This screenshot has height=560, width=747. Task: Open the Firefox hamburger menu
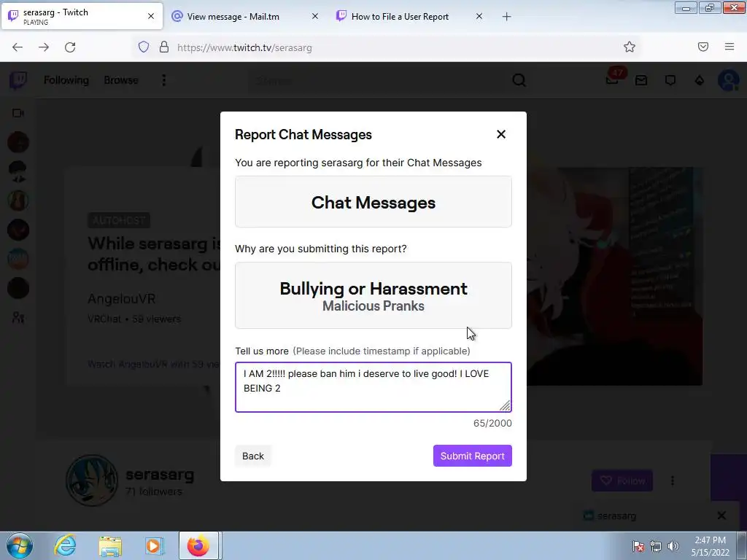tap(729, 47)
